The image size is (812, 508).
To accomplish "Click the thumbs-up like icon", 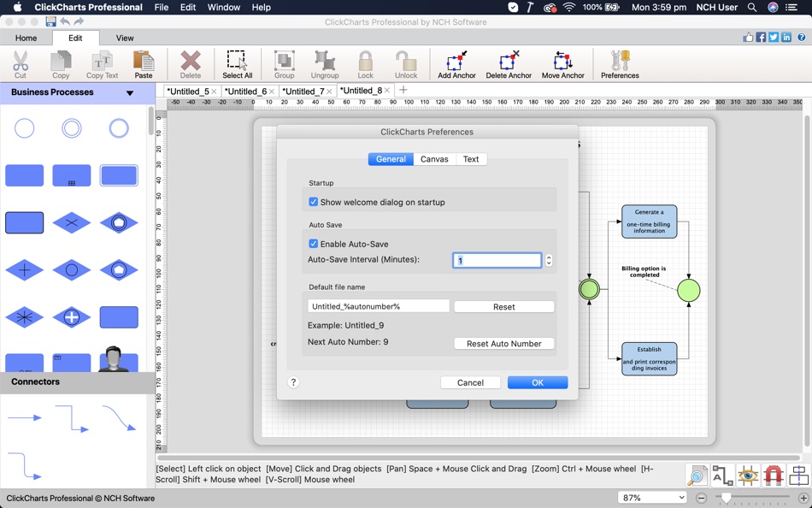I will pyautogui.click(x=748, y=37).
